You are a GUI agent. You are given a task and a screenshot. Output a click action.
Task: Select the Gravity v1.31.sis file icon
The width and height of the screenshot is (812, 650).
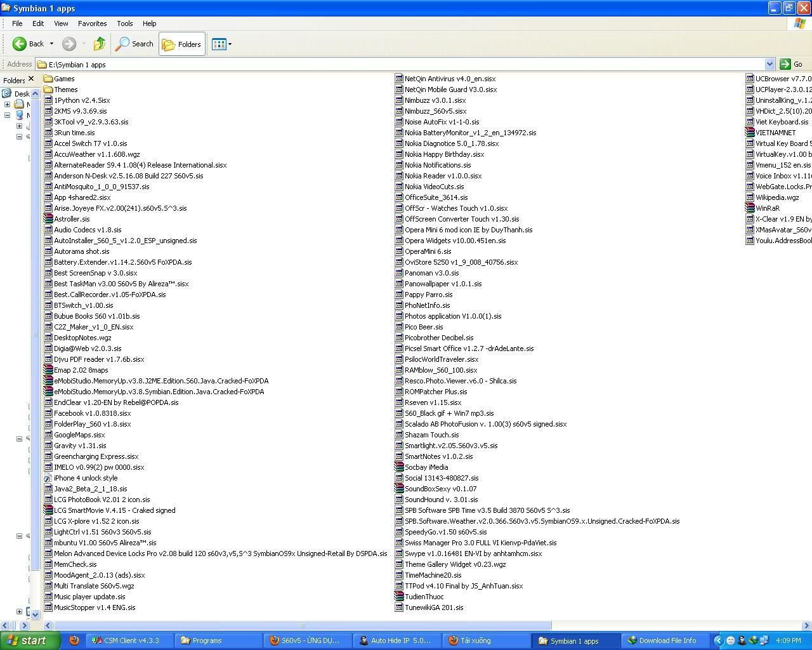click(x=48, y=446)
